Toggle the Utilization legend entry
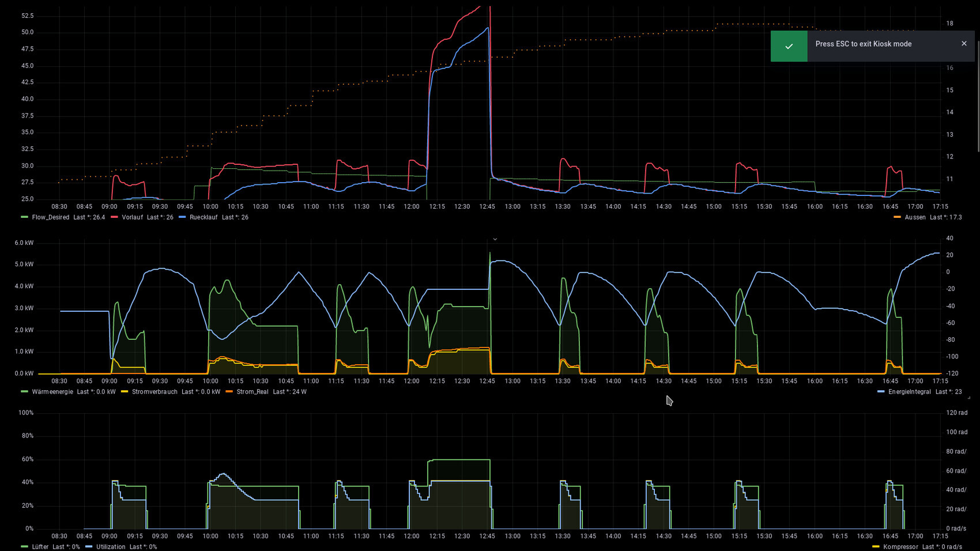980x551 pixels. pos(111,547)
